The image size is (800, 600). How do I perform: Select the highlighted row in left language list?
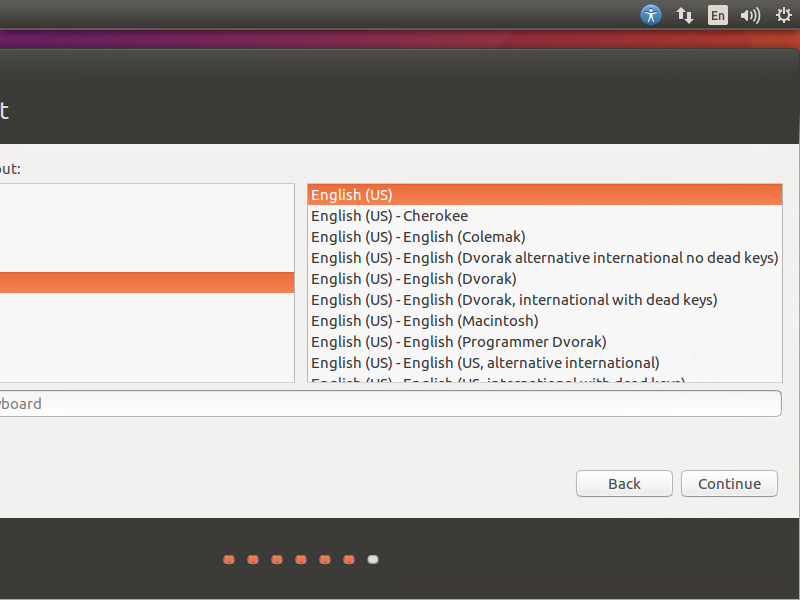pyautogui.click(x=147, y=283)
